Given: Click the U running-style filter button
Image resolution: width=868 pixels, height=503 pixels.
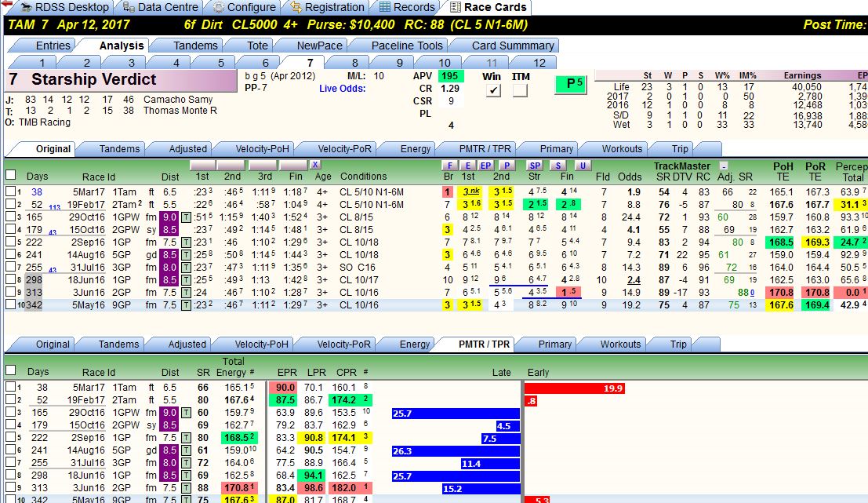Looking at the screenshot, I should tap(582, 165).
